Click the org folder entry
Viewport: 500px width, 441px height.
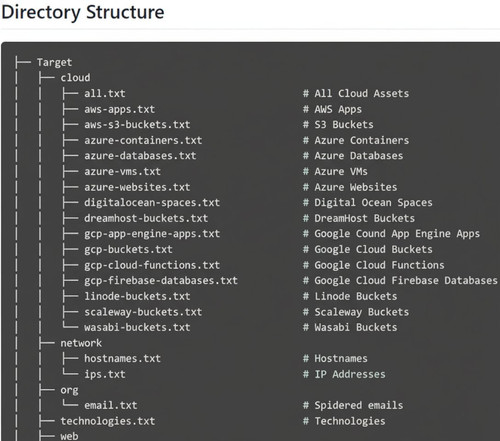69,390
